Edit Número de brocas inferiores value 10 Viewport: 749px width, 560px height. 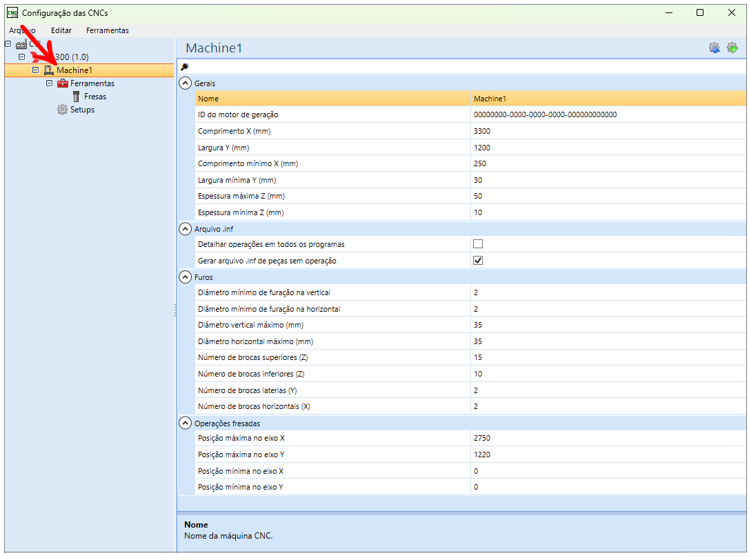608,374
